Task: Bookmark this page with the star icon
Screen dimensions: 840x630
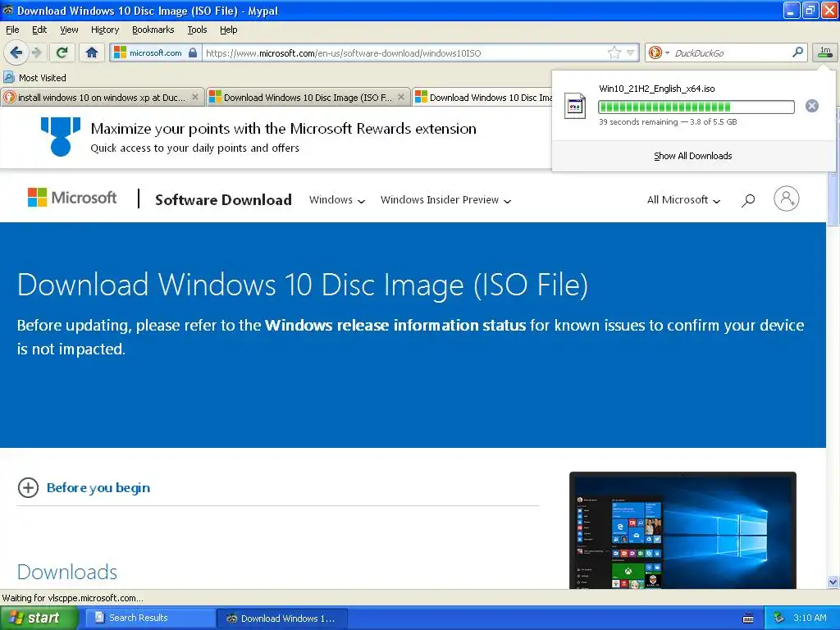Action: click(x=614, y=52)
